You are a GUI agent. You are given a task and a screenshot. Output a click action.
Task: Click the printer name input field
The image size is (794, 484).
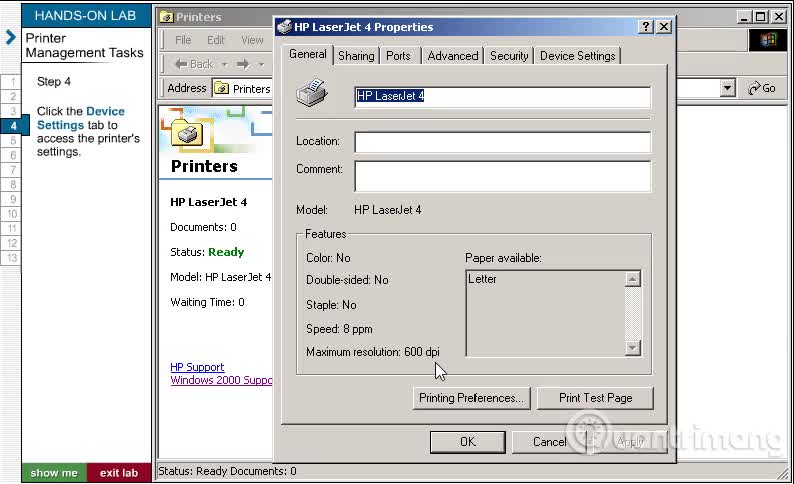(x=502, y=97)
